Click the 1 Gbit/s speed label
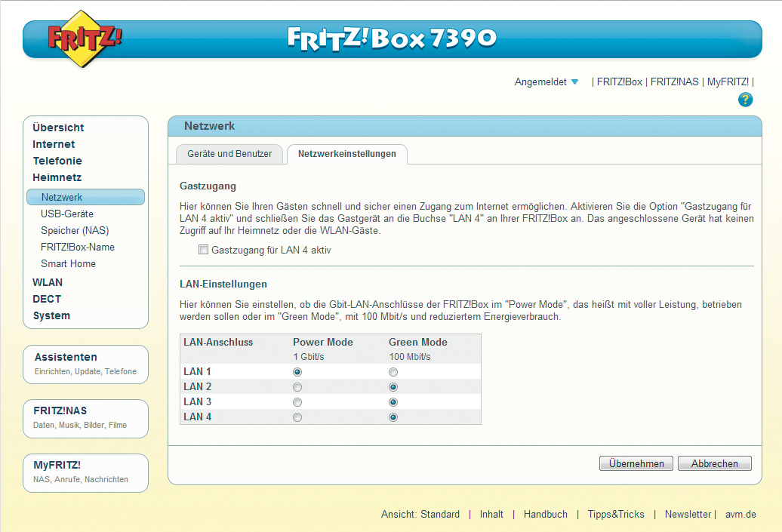 pyautogui.click(x=309, y=357)
